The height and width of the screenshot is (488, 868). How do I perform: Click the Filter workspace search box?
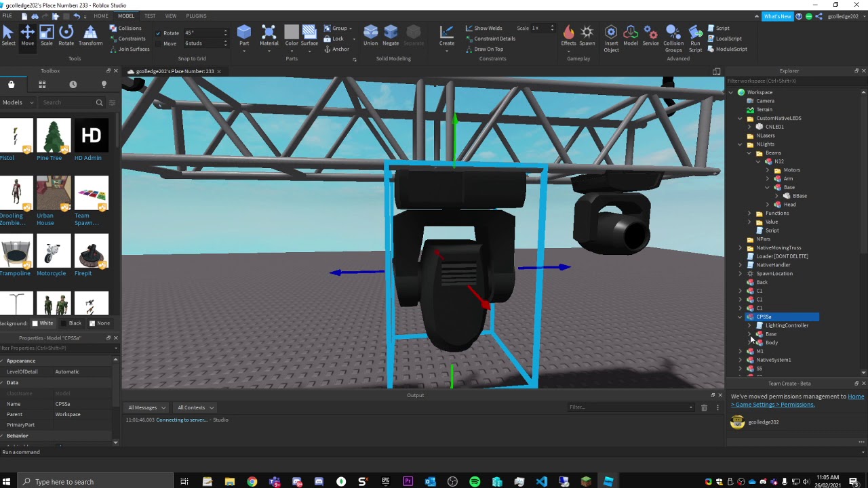click(793, 81)
